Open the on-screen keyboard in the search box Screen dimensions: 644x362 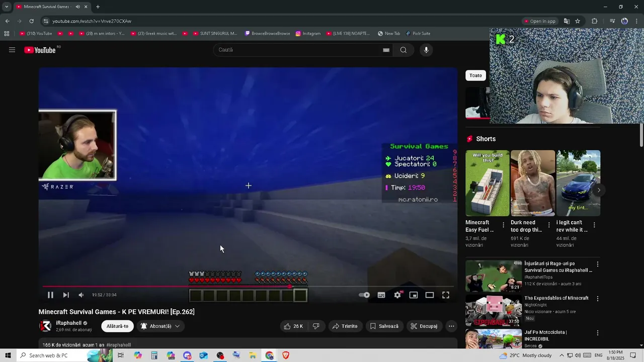pyautogui.click(x=386, y=50)
